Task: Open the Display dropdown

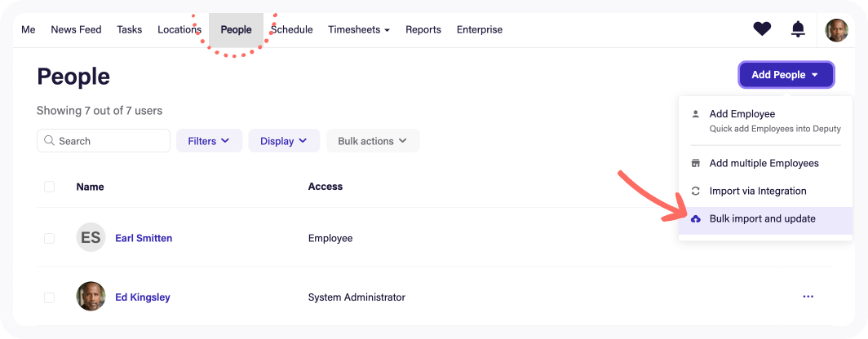Action: pyautogui.click(x=284, y=140)
